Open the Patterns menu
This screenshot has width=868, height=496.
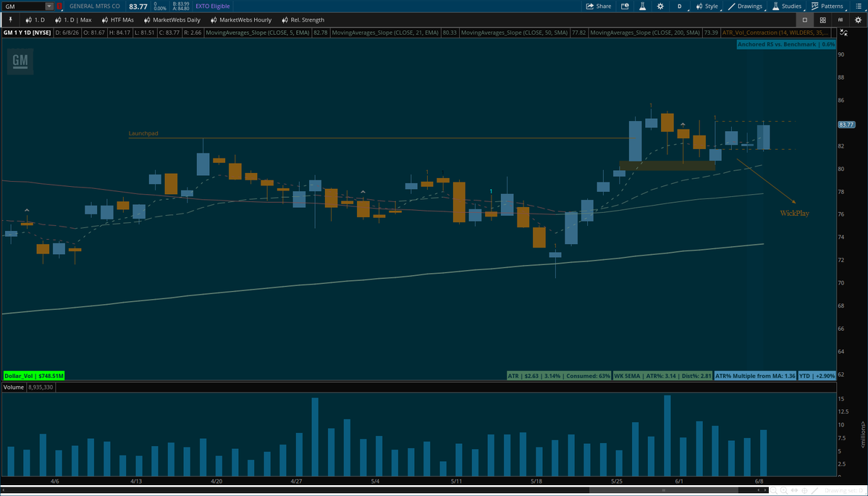[x=827, y=6]
